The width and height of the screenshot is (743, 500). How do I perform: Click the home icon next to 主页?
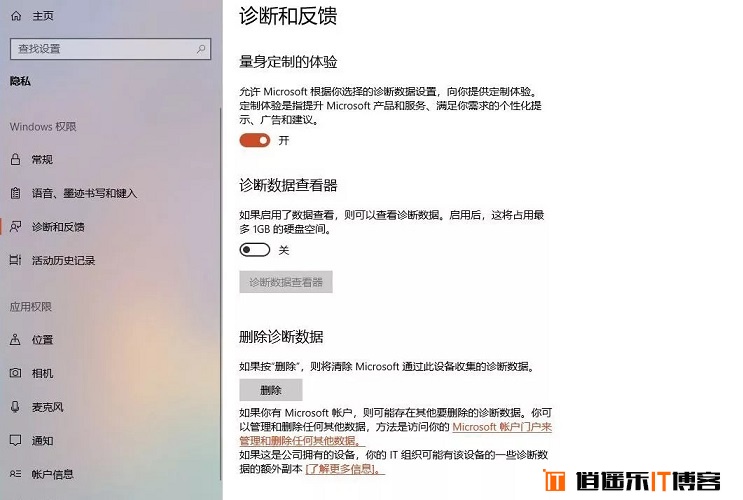[16, 16]
